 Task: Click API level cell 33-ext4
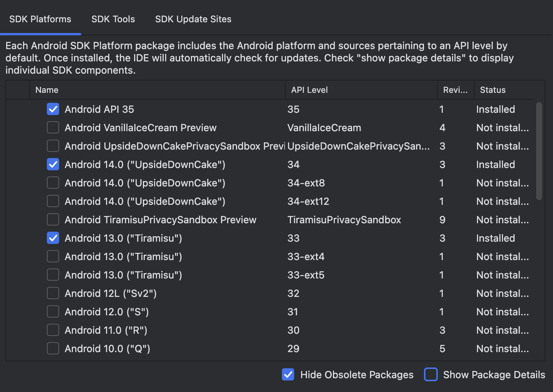[x=306, y=257]
